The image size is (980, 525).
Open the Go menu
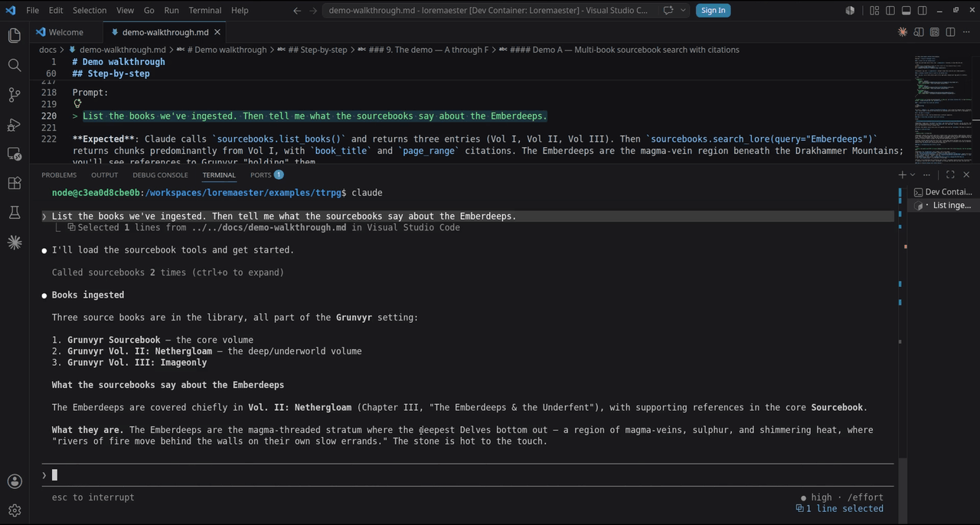coord(149,10)
